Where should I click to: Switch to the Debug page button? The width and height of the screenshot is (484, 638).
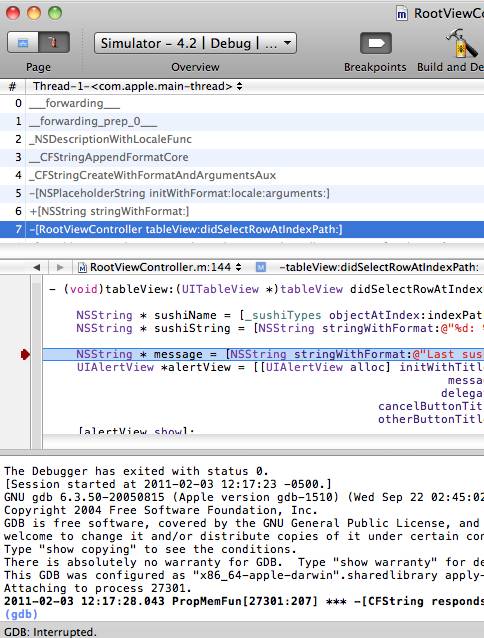[54, 42]
